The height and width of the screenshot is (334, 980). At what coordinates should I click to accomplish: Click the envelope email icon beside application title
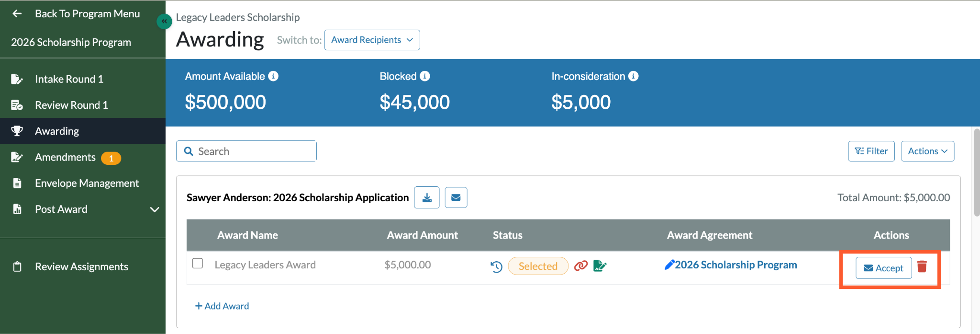click(x=456, y=197)
